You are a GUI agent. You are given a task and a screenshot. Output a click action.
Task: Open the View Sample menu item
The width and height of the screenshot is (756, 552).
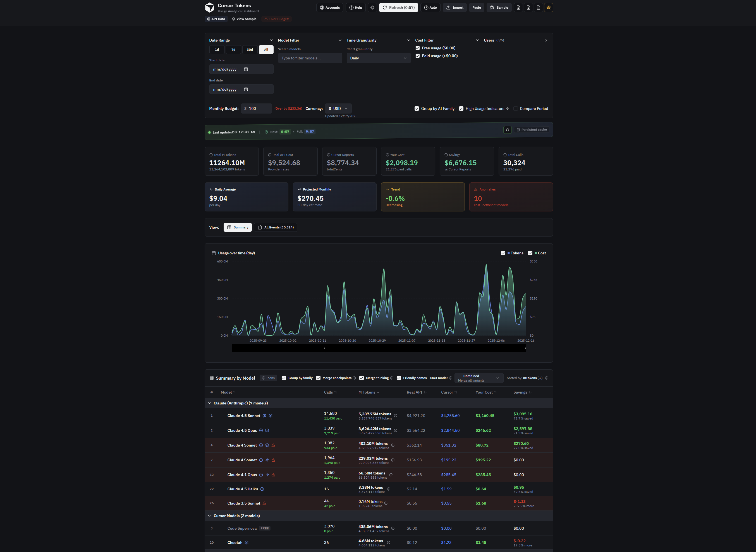tap(244, 19)
